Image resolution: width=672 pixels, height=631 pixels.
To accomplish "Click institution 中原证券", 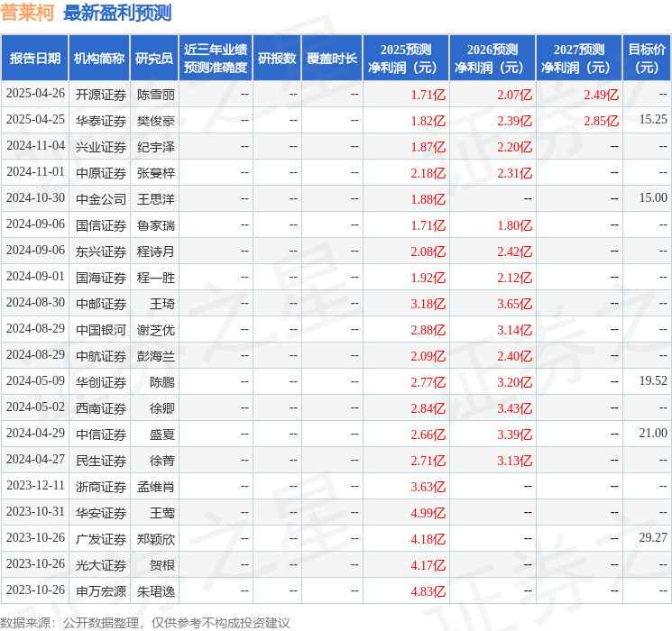I will (x=101, y=173).
